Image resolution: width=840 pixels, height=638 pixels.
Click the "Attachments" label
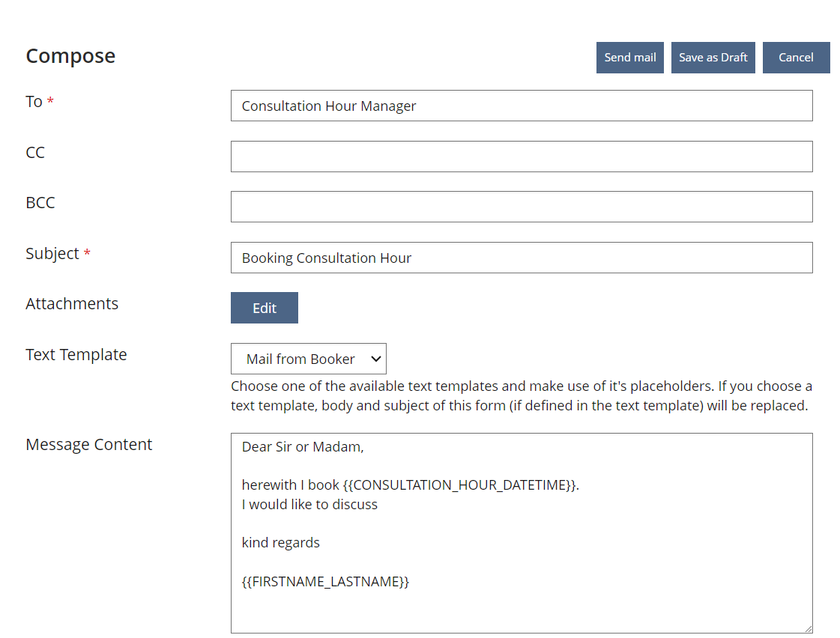pyautogui.click(x=72, y=304)
